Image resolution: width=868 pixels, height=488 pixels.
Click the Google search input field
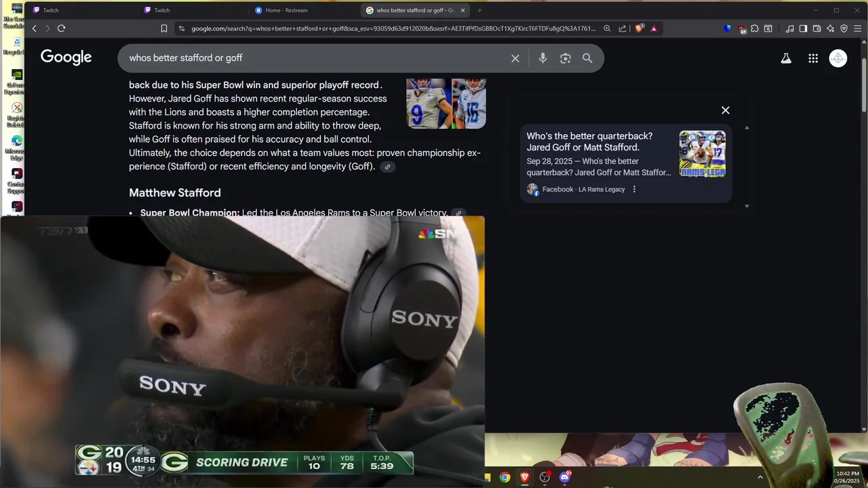pos(315,58)
